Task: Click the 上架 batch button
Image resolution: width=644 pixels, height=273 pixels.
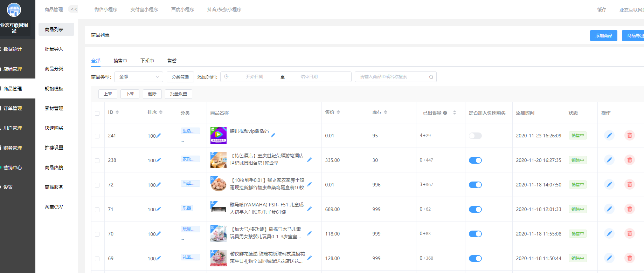Action: click(108, 94)
